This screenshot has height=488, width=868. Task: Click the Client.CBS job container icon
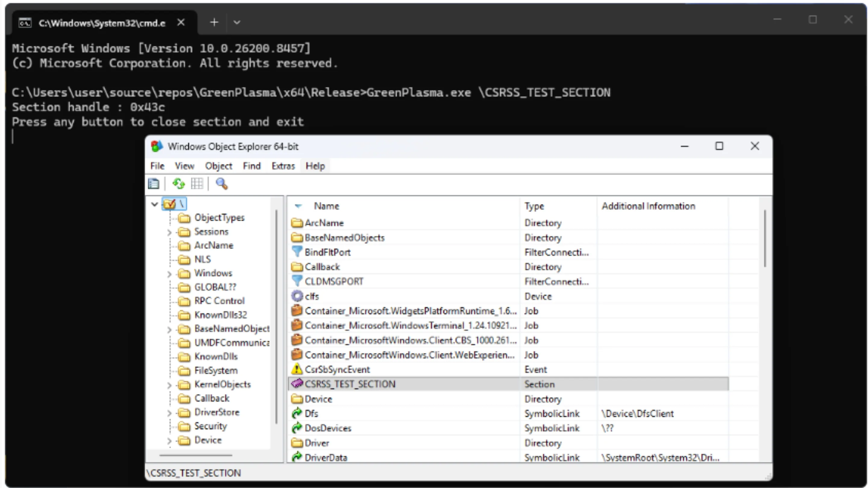pos(297,340)
